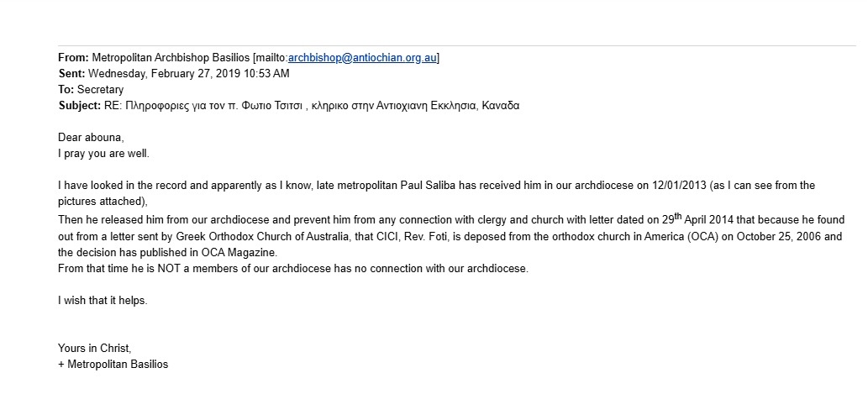Image resolution: width=868 pixels, height=394 pixels.
Task: Click the bold "Subject:" header label
Action: pyautogui.click(x=80, y=106)
